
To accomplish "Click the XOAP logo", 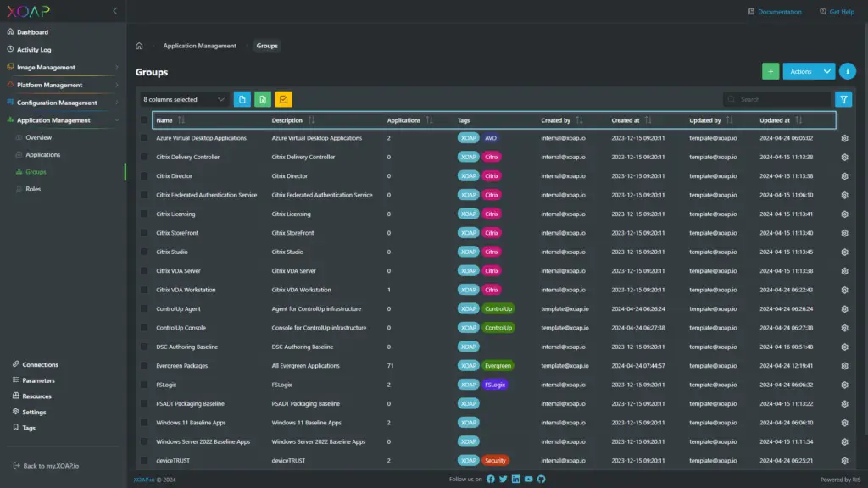I will tap(28, 11).
